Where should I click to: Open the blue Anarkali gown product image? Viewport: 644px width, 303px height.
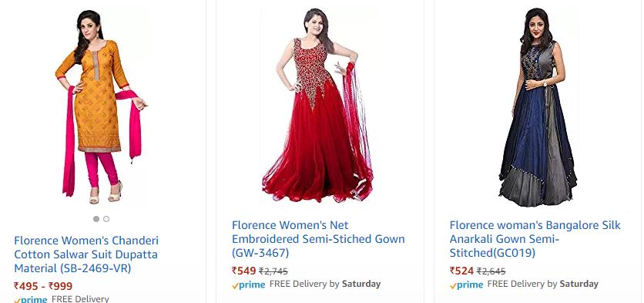pos(538,107)
